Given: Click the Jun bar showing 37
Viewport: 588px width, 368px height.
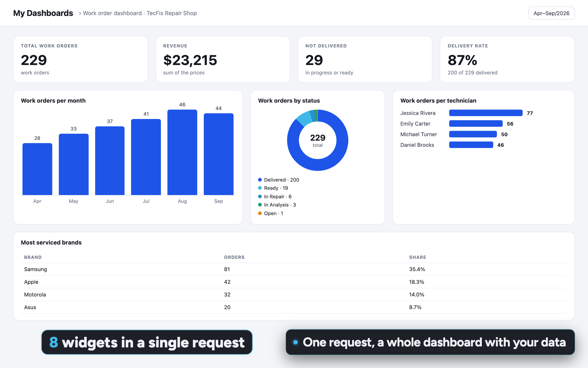Looking at the screenshot, I should click(110, 161).
